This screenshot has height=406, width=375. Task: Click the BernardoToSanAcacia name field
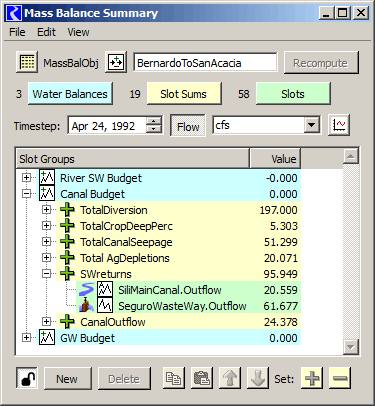205,63
